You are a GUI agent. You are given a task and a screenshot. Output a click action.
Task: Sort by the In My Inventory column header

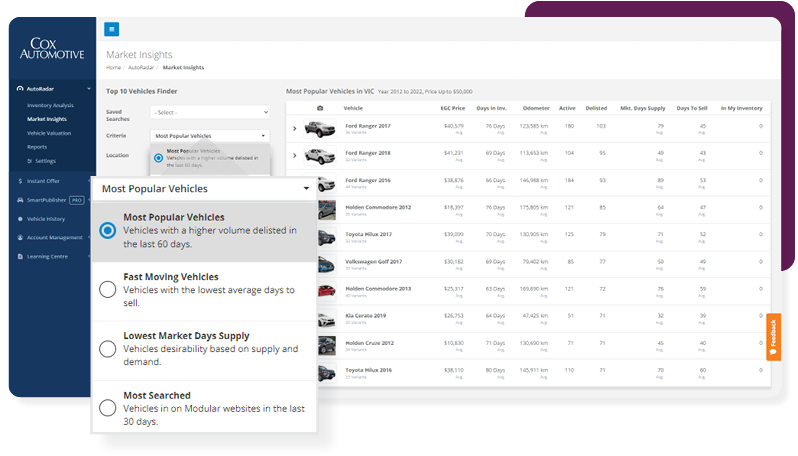(742, 108)
